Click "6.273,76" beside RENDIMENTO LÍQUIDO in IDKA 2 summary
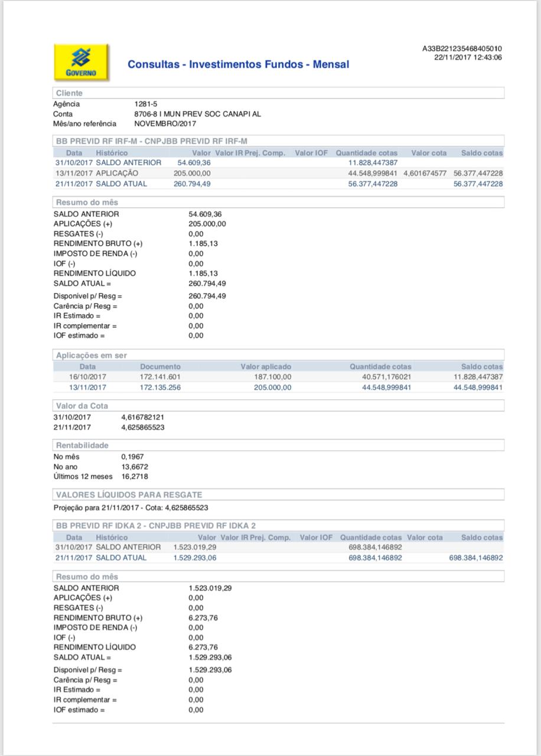541x756 pixels. coord(203,647)
